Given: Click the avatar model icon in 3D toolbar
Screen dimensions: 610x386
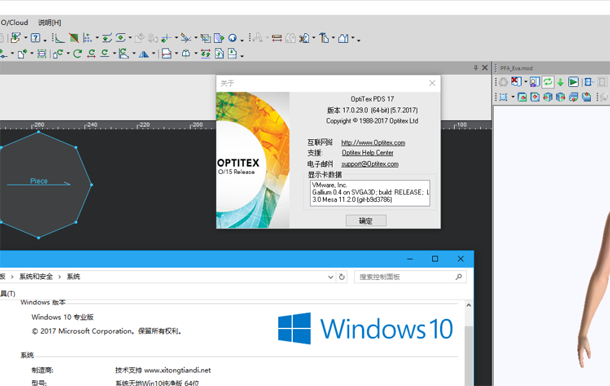Looking at the screenshot, I should click(x=535, y=82).
